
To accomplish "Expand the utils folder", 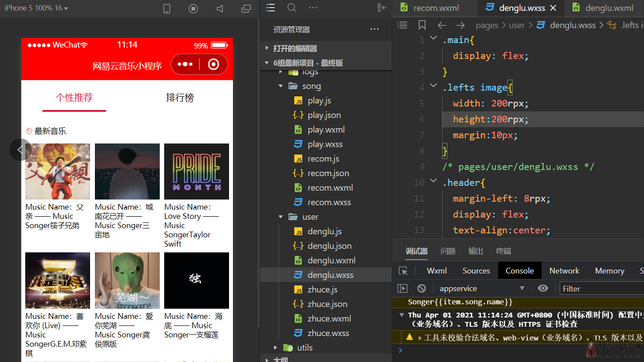I will click(x=276, y=347).
